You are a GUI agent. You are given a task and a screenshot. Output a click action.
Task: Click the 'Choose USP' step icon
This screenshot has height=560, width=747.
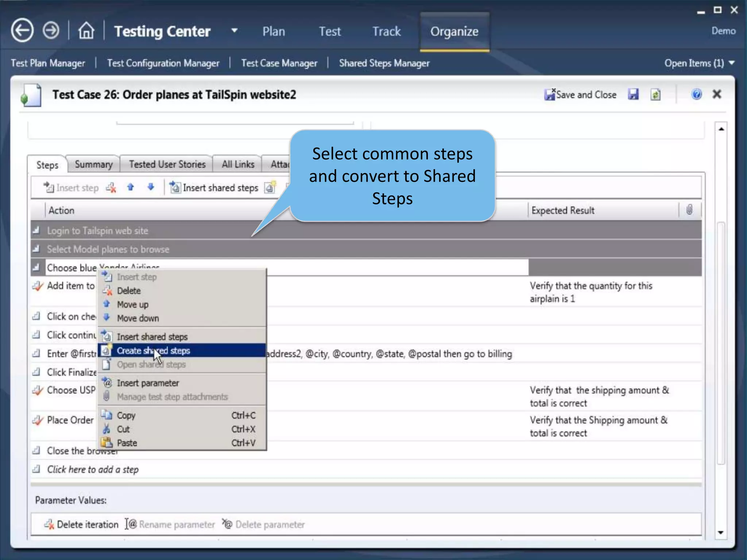[37, 390]
